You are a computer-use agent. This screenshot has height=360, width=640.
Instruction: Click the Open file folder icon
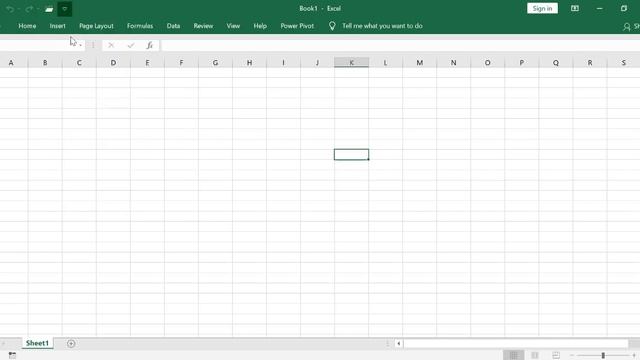[x=49, y=9]
